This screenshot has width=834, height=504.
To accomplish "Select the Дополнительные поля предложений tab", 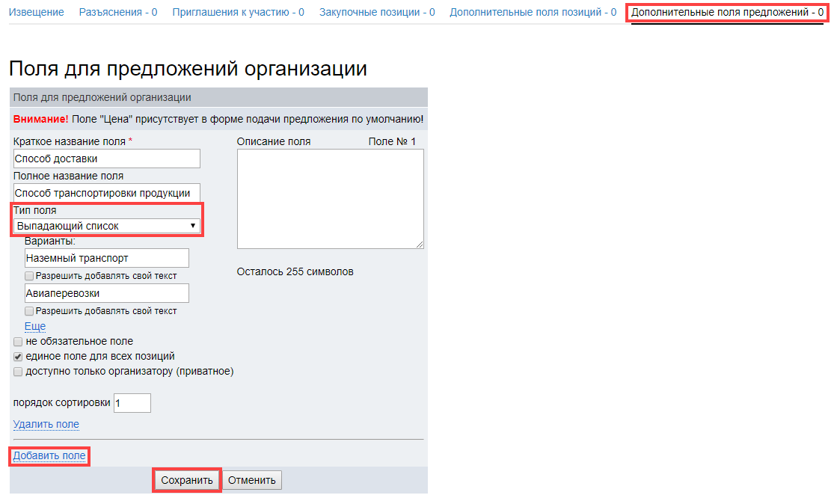I will click(726, 12).
